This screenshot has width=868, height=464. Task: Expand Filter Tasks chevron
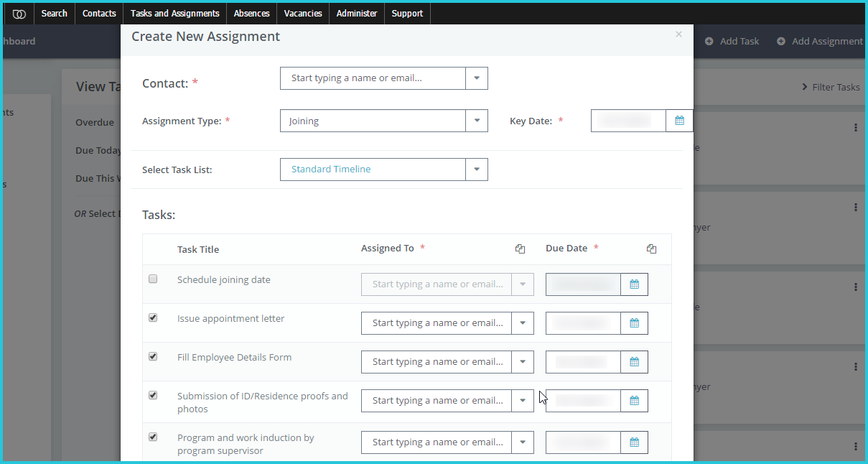click(805, 87)
